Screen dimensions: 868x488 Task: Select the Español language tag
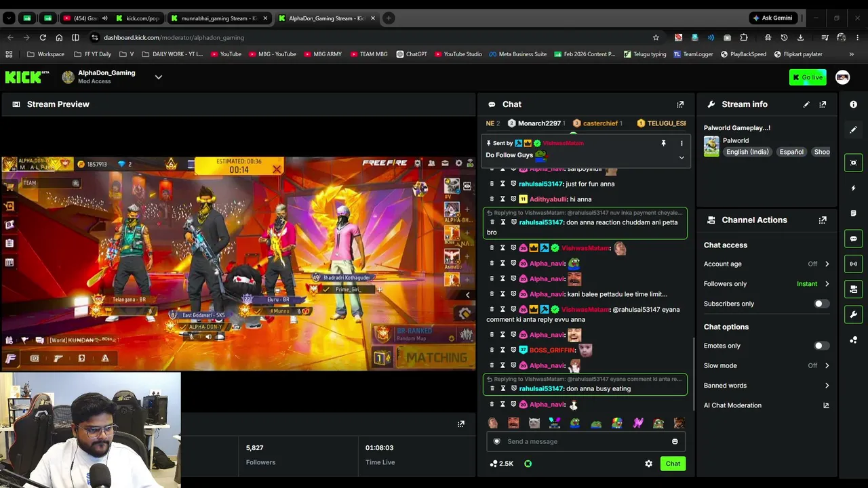tap(791, 152)
